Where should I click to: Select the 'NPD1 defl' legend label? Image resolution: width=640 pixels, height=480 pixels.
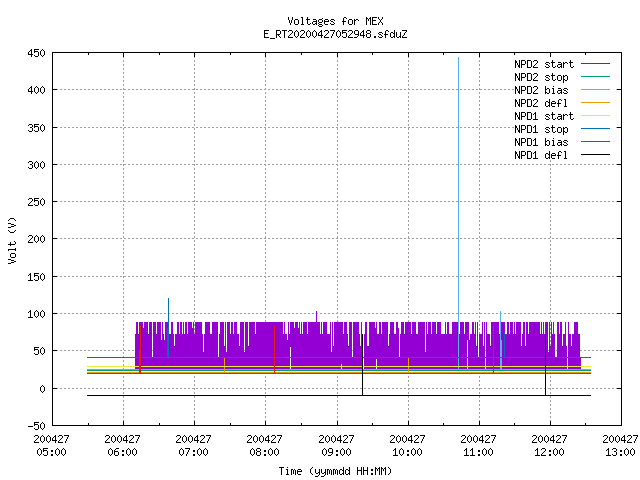(541, 155)
